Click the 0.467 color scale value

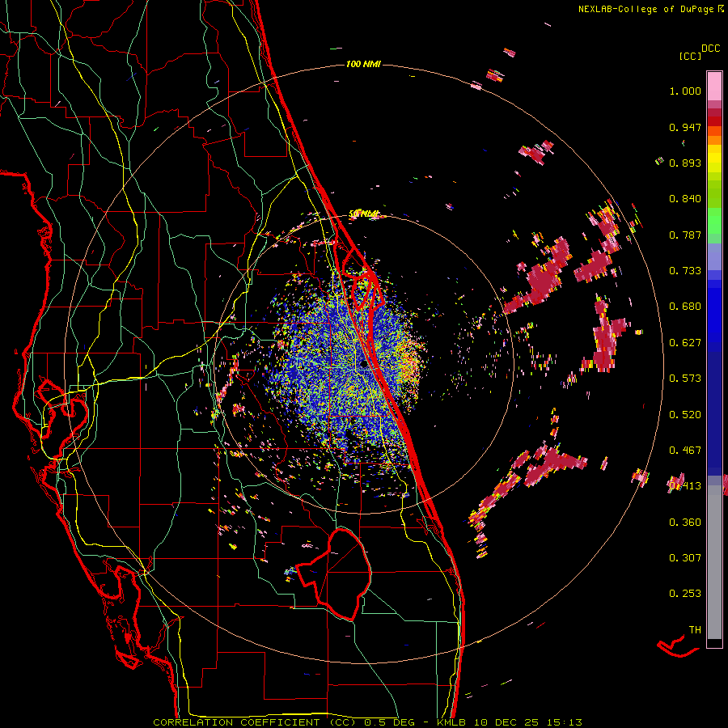click(685, 451)
